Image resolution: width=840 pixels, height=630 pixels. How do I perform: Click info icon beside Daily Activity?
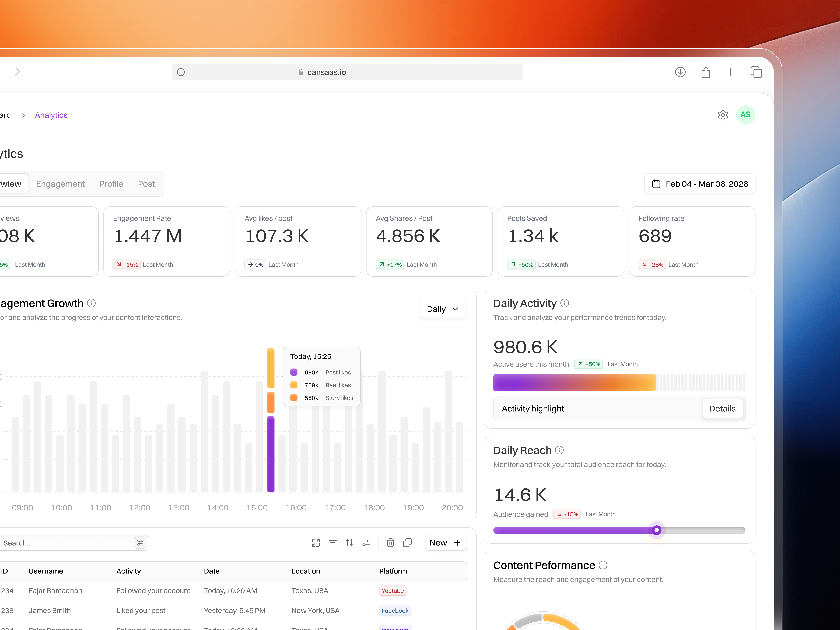[565, 303]
